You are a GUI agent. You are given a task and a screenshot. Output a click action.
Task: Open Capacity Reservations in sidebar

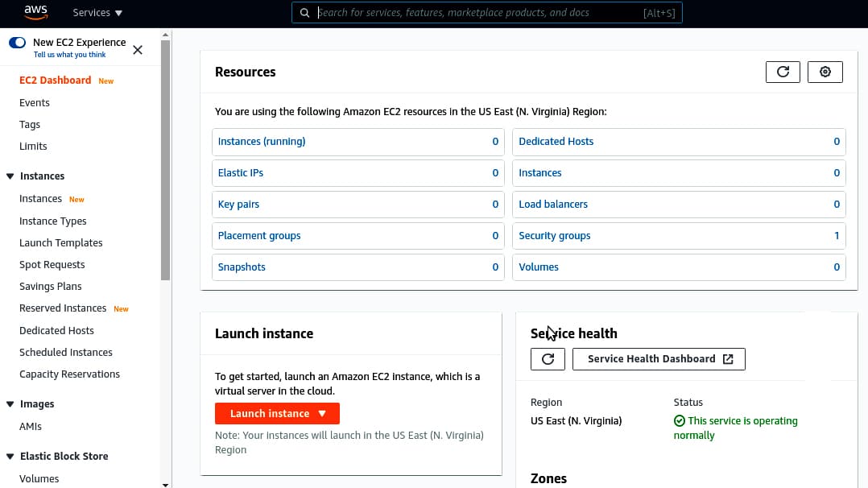pos(70,374)
